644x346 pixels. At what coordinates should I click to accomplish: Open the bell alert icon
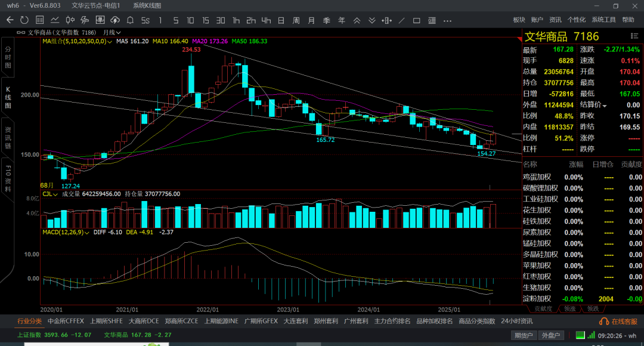pyautogui.click(x=130, y=20)
